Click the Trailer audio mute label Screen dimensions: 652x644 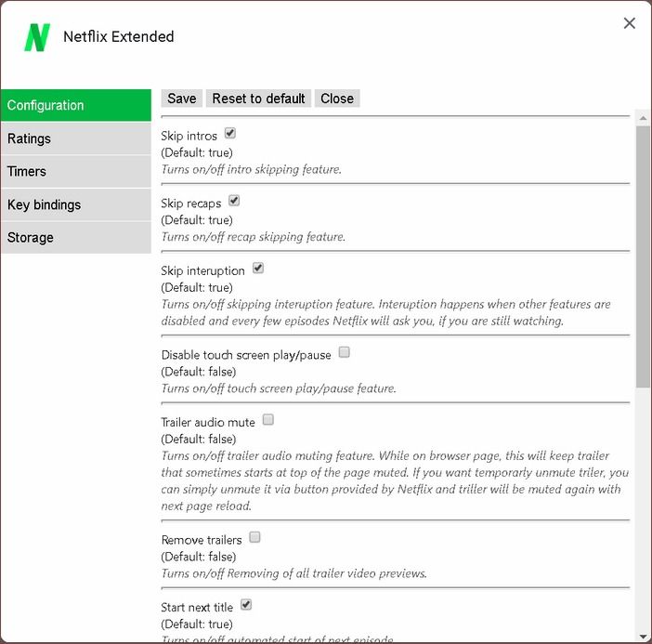(208, 423)
